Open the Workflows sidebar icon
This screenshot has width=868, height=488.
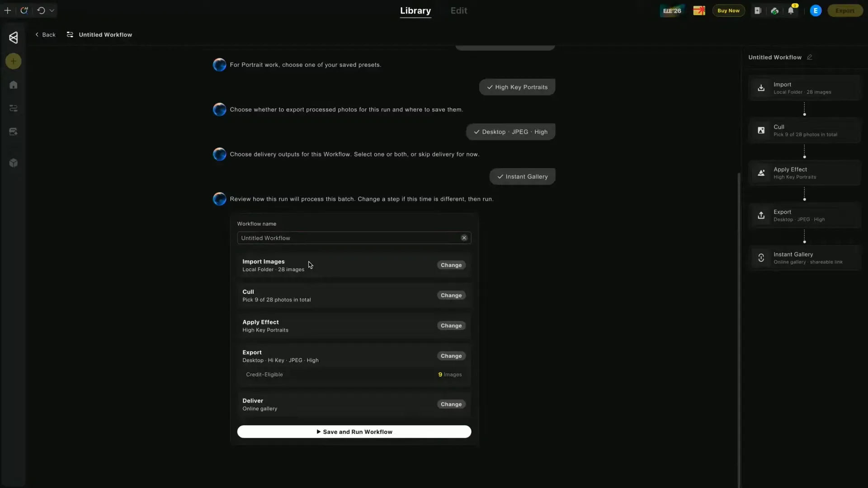point(14,108)
